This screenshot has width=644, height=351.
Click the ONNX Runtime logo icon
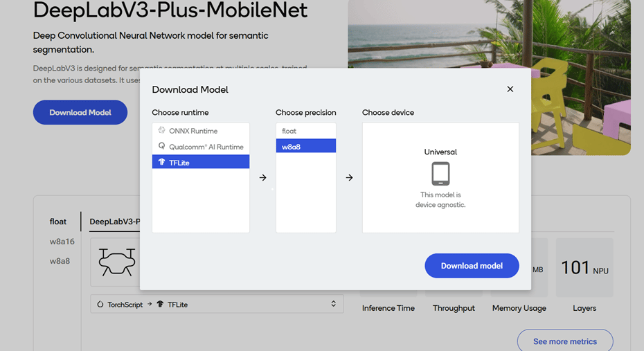click(x=161, y=130)
